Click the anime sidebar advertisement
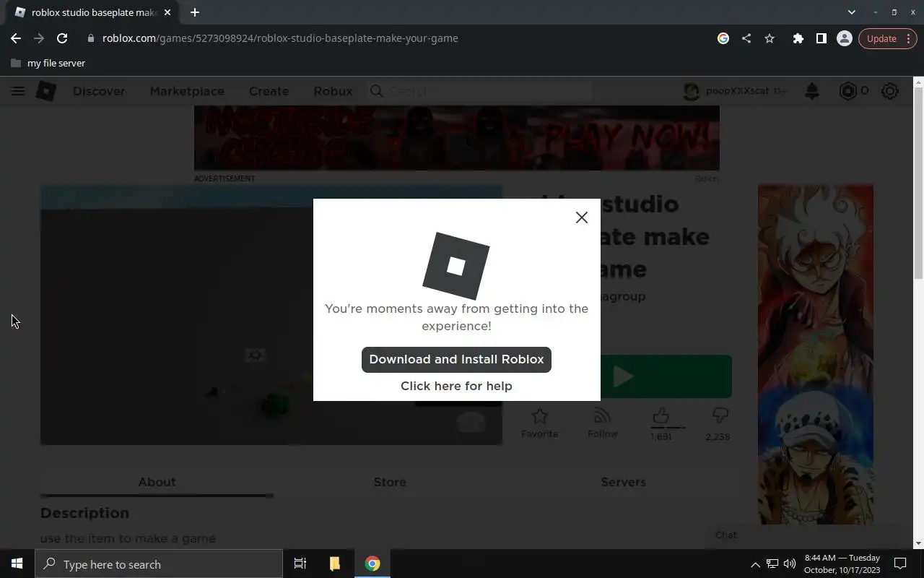 tap(816, 354)
